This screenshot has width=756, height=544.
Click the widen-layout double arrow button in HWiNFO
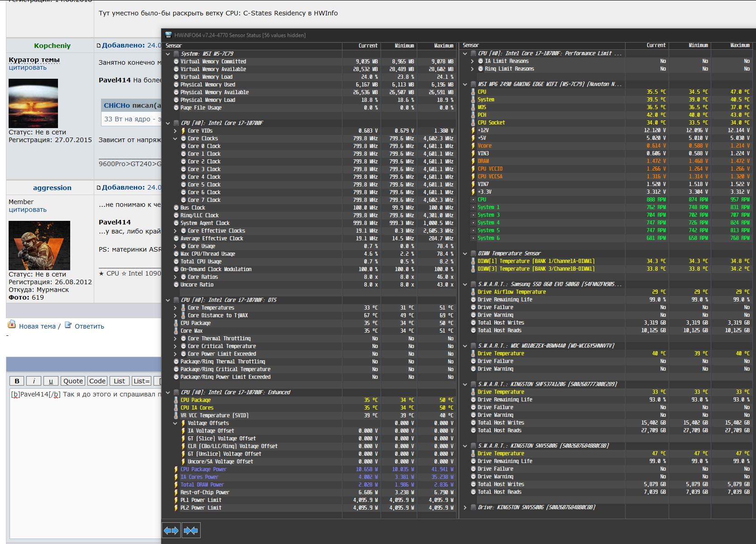[x=171, y=530]
